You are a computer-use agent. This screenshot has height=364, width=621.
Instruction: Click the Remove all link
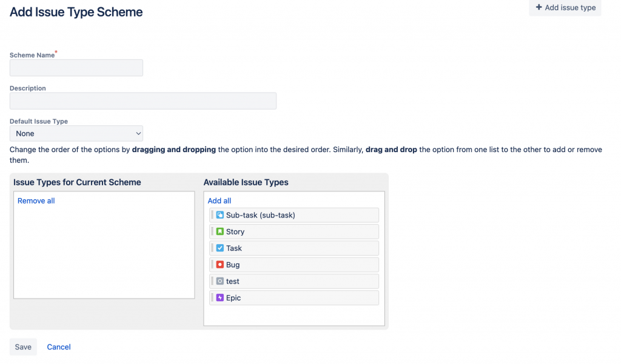click(36, 200)
